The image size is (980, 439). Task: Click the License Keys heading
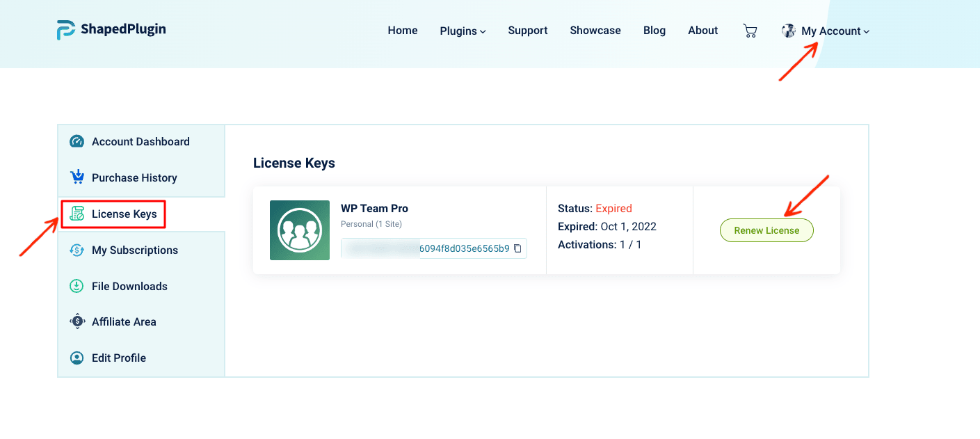[x=294, y=163]
